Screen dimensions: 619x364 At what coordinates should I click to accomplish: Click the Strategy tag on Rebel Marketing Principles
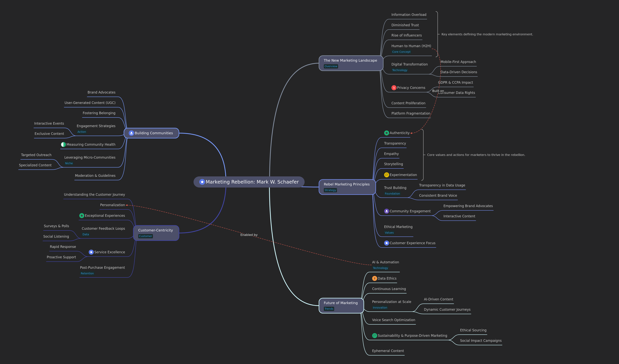(x=330, y=190)
